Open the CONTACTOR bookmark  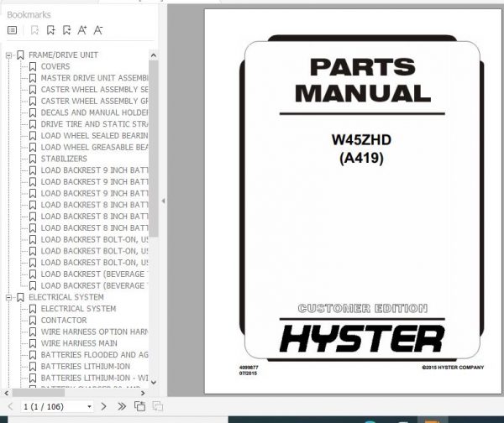[64, 321]
